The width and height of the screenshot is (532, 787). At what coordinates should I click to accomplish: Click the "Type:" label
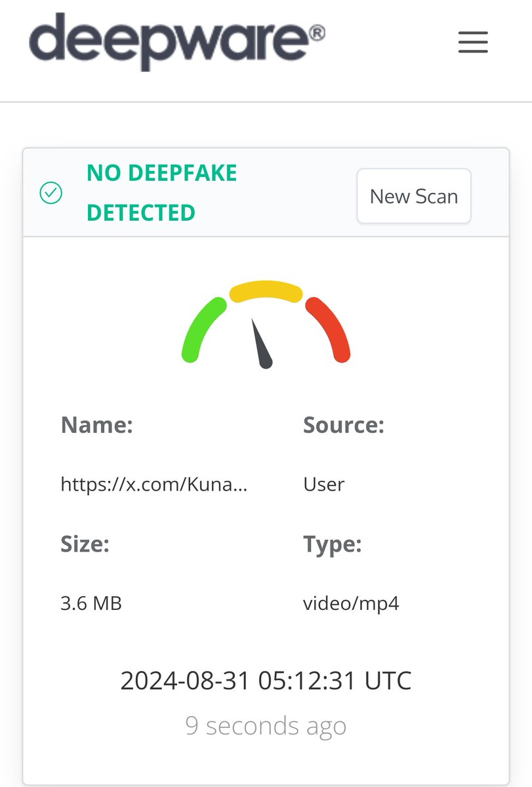click(x=333, y=544)
